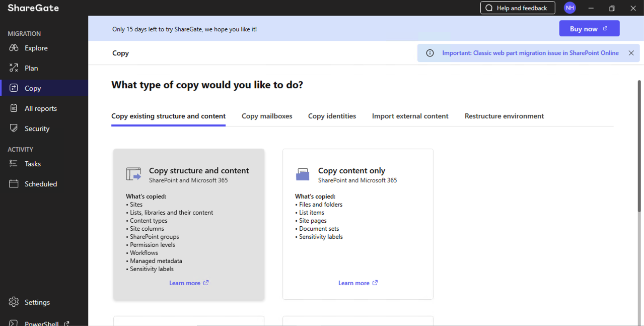
Task: Click the Copy content only folder icon
Action: (x=303, y=174)
